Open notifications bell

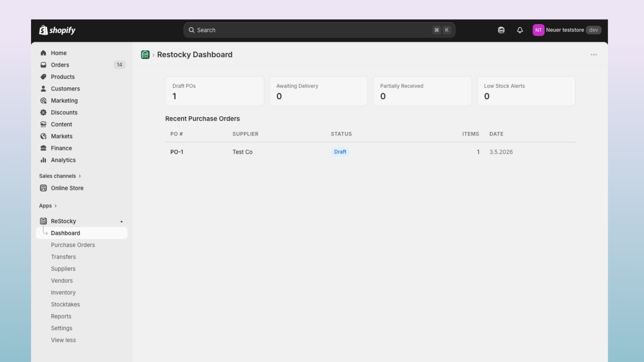[x=520, y=30]
